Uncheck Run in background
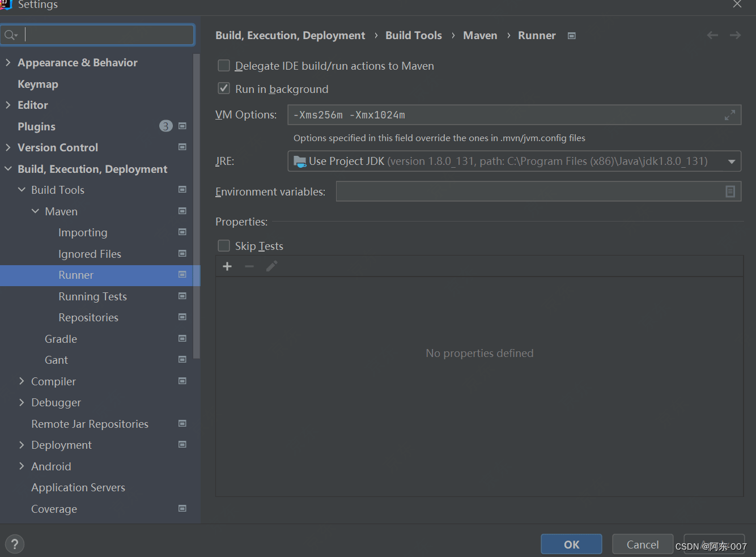Viewport: 756px width, 557px height. click(224, 88)
